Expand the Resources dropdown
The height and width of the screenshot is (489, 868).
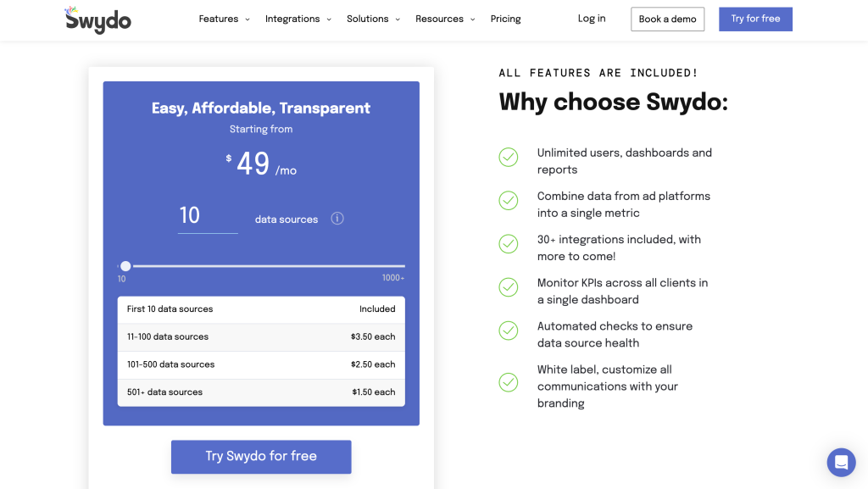coord(444,18)
